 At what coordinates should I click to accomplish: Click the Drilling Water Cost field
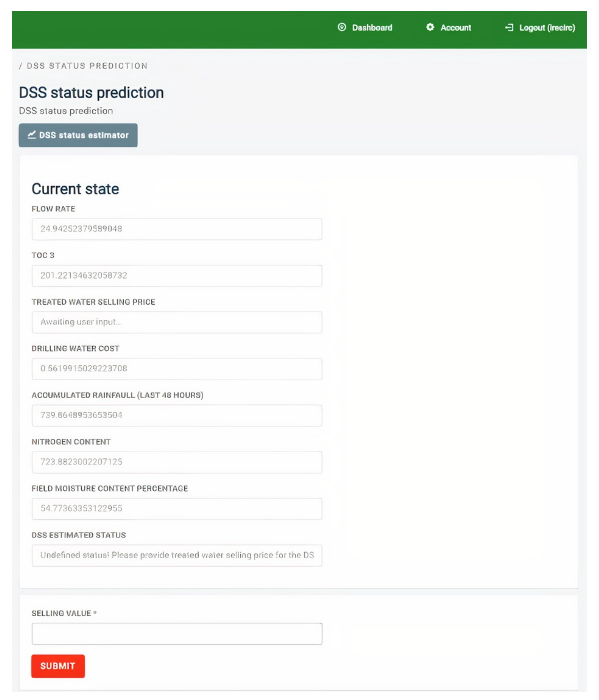pos(177,369)
